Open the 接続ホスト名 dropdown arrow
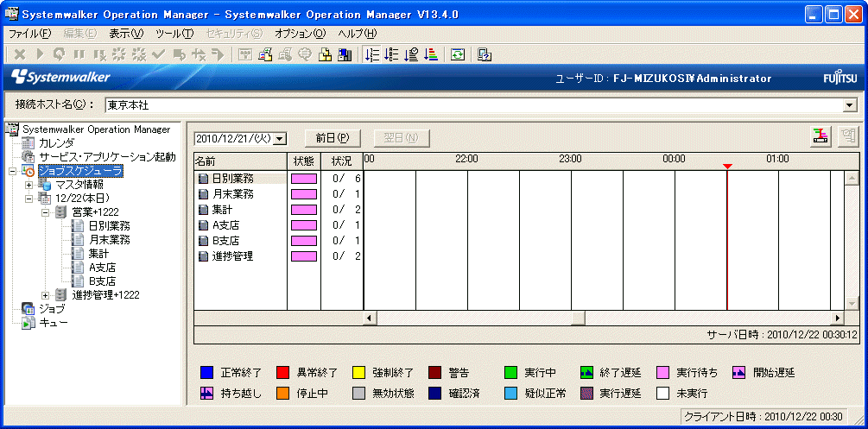Screen dimensions: 868x429 (849, 104)
